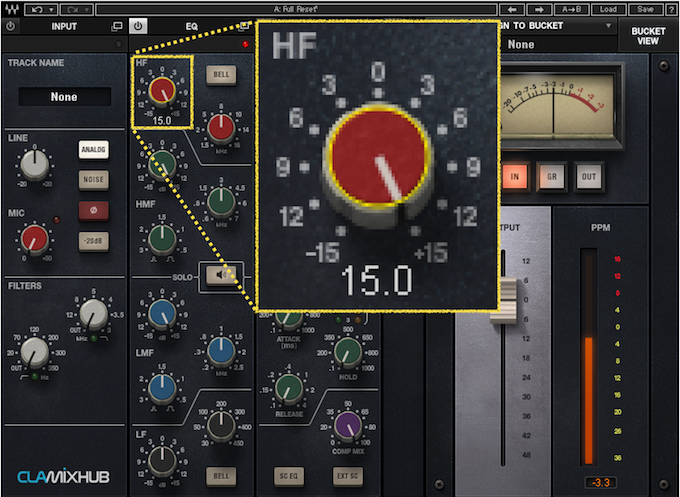Open help with the ? icon
The image size is (680, 497).
(671, 9)
